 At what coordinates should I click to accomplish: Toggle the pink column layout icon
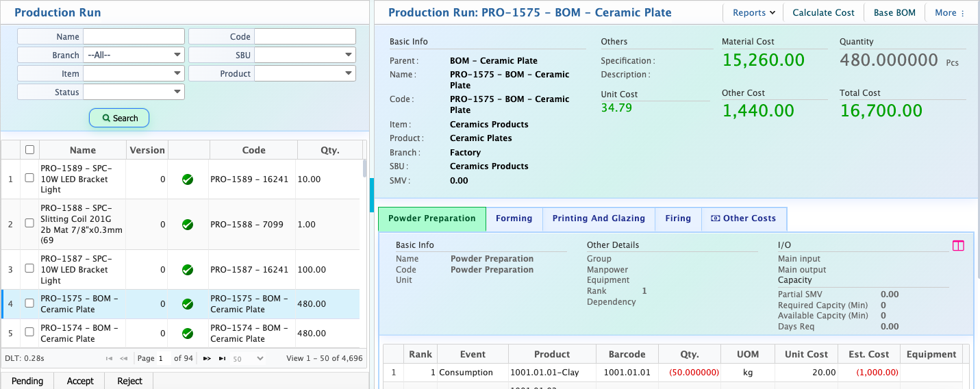[x=958, y=246]
